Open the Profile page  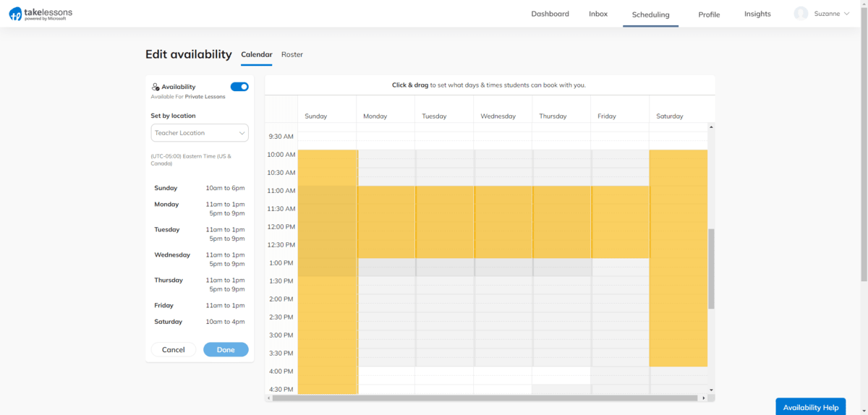[x=709, y=14]
